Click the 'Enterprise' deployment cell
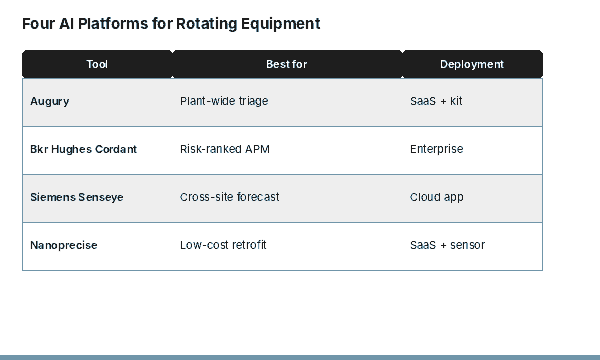This screenshot has width=600, height=360. (x=472, y=150)
